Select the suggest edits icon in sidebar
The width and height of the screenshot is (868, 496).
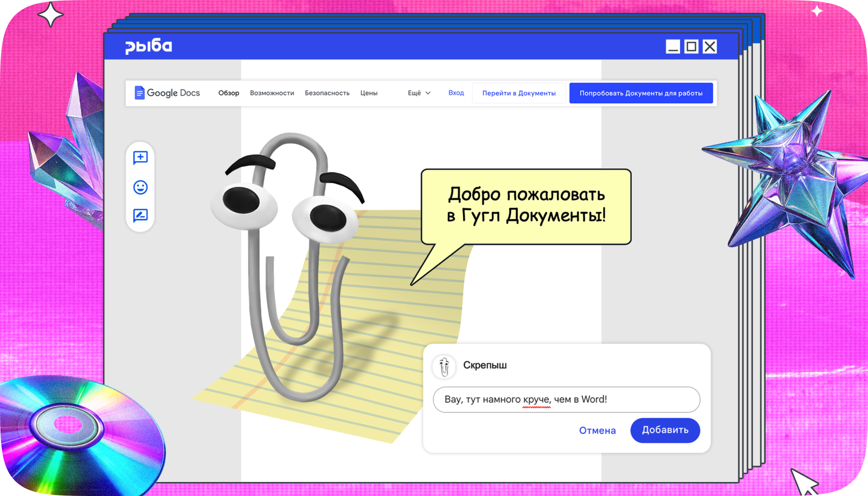point(141,215)
